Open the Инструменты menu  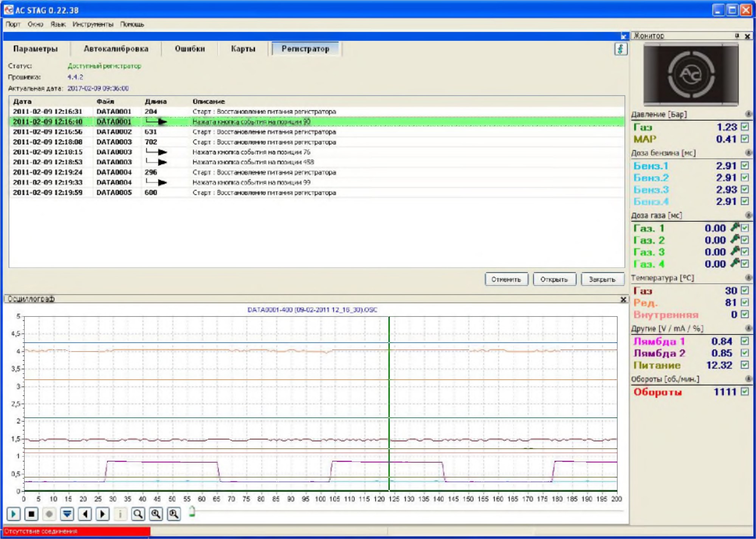pos(93,24)
